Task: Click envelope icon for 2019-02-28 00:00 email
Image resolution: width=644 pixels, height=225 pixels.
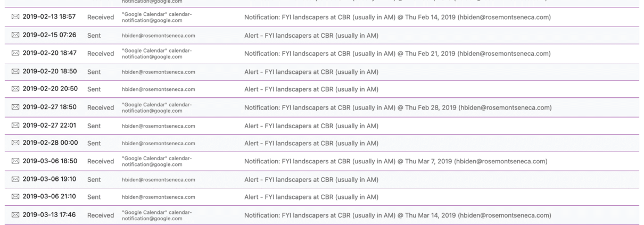Action: [x=15, y=143]
